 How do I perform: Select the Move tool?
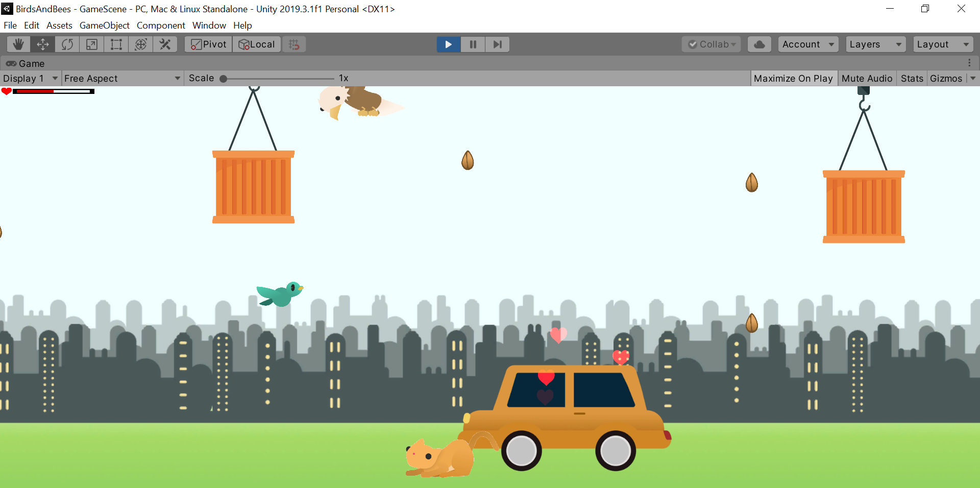pos(43,44)
